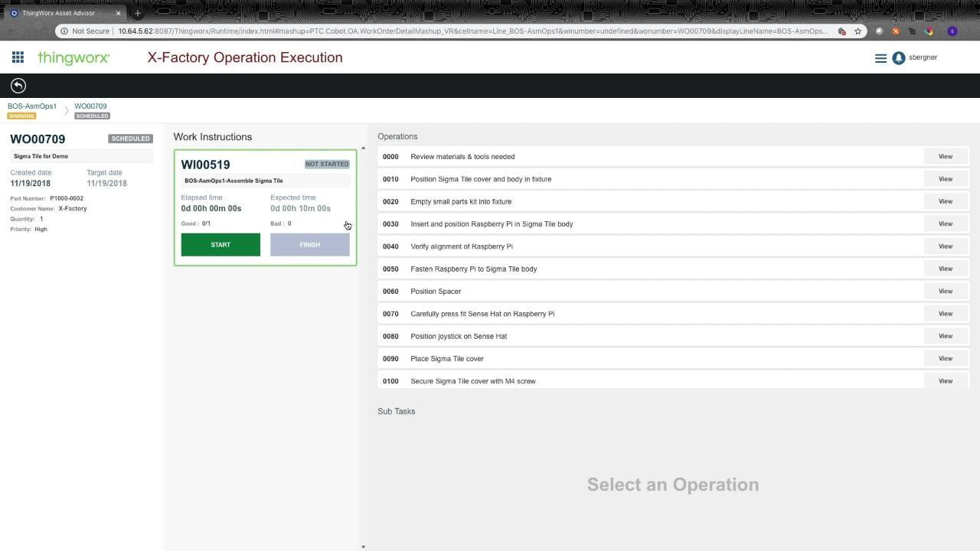View operation 0040 Verify alignment
The height and width of the screenshot is (551, 980).
[x=946, y=246]
